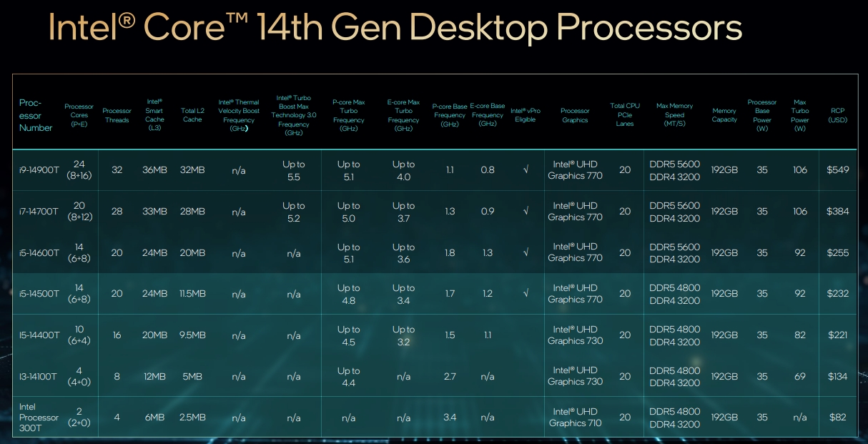Select the "P-core Max Turbo Frequency" header
The image size is (868, 444).
[348, 115]
